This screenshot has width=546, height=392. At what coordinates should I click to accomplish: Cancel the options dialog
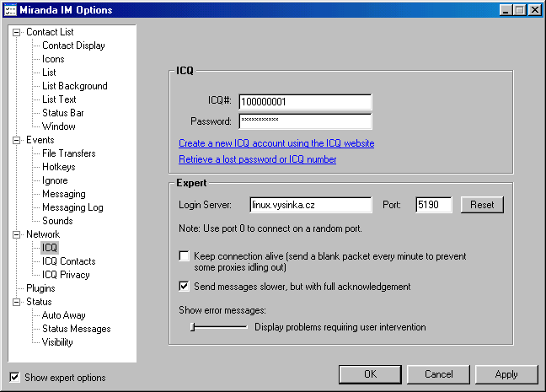[x=438, y=374]
